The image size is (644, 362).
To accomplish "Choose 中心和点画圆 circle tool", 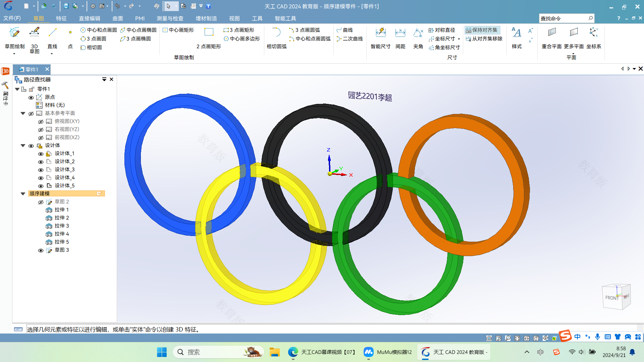I will 99,30.
